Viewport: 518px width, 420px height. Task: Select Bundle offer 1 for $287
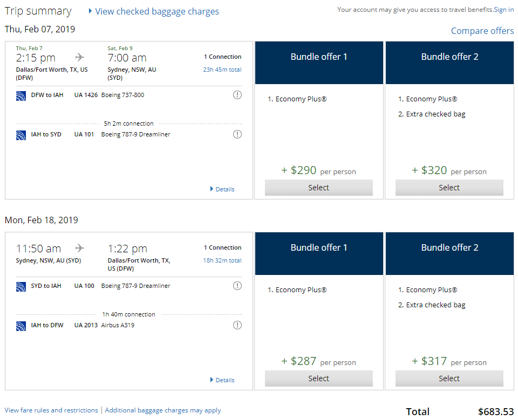point(318,378)
